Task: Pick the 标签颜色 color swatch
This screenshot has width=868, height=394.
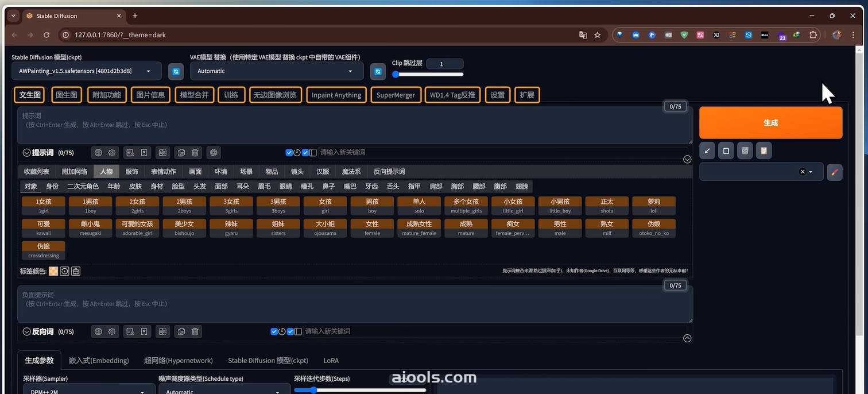Action: click(53, 271)
